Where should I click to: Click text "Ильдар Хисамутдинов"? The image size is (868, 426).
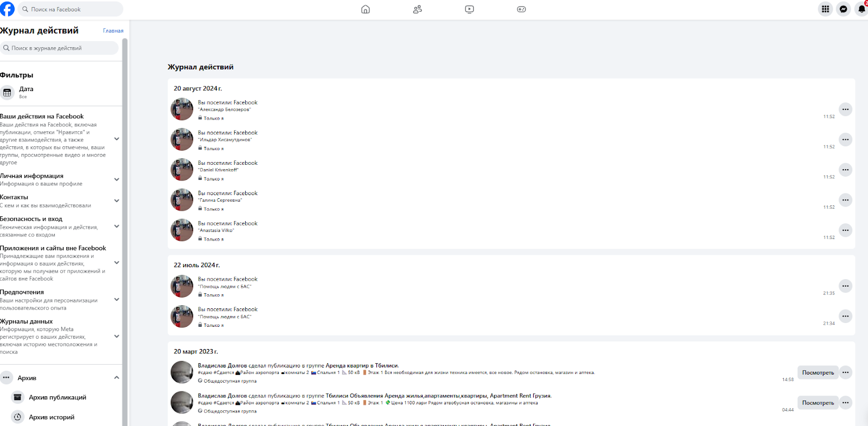pyautogui.click(x=225, y=140)
